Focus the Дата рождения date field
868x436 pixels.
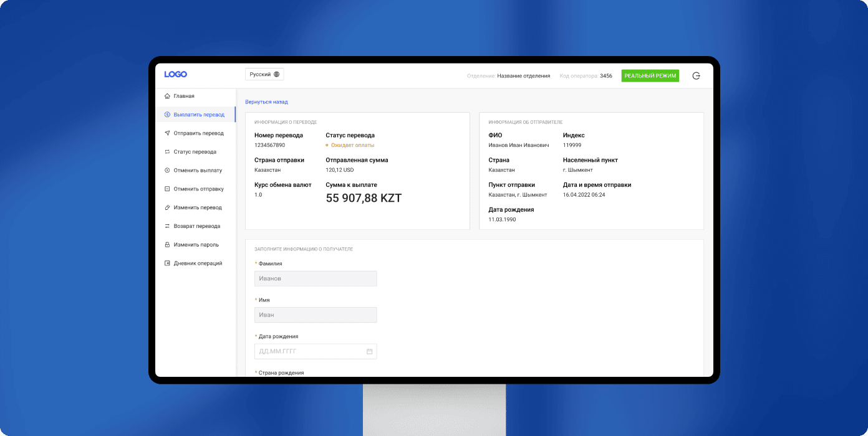(x=309, y=351)
